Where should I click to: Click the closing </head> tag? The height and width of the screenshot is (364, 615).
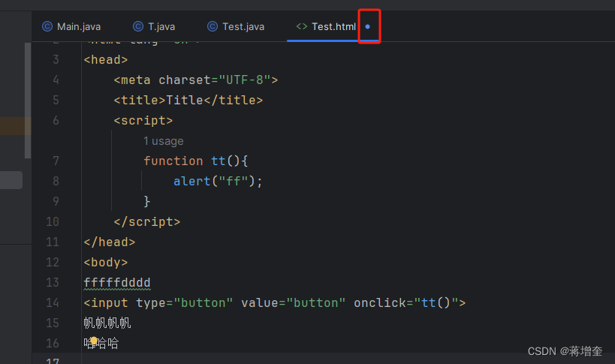(110, 242)
